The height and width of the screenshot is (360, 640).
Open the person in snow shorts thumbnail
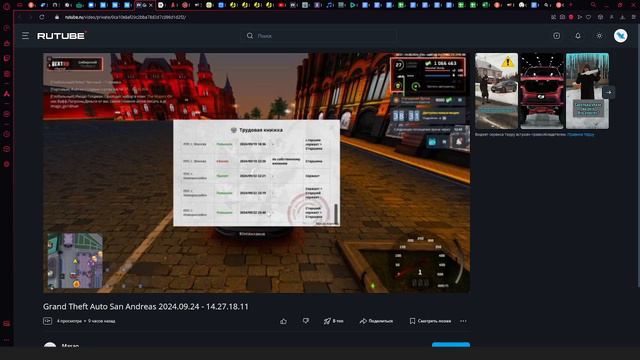(587, 91)
